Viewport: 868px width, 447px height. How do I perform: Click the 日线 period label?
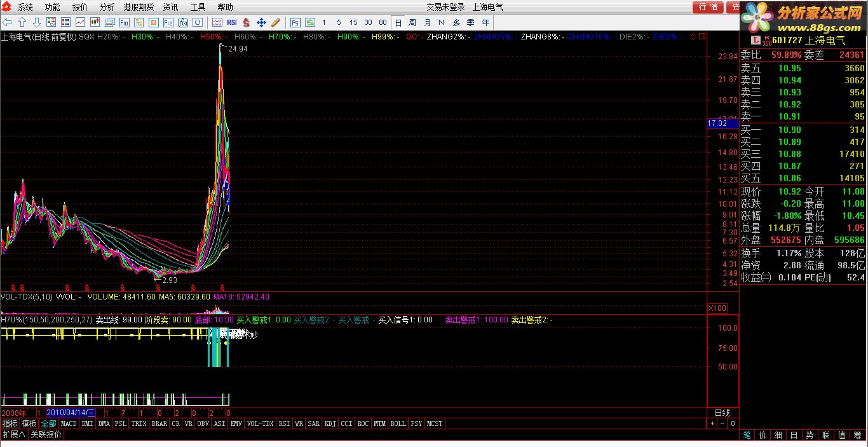pyautogui.click(x=722, y=413)
